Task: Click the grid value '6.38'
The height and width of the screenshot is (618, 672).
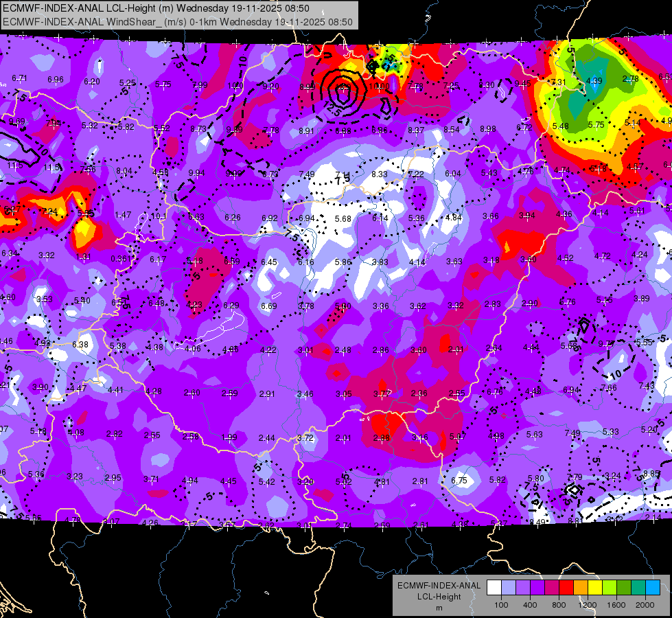Action: point(80,345)
